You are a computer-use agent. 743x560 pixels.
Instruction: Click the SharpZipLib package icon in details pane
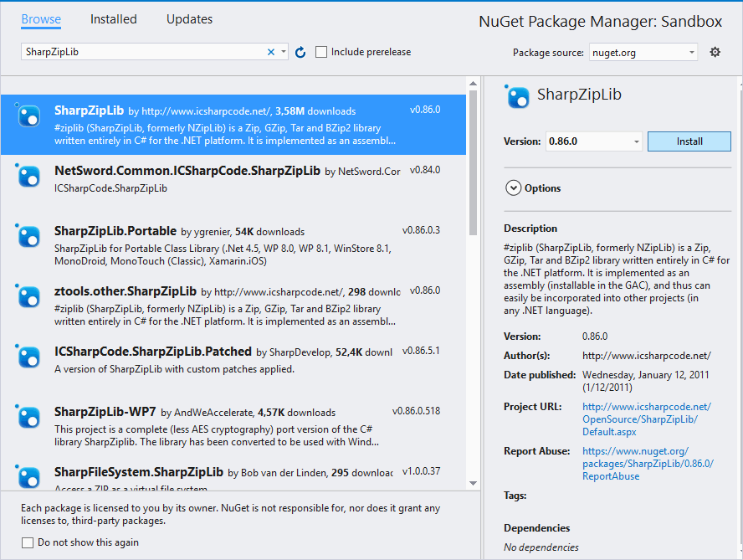click(517, 97)
